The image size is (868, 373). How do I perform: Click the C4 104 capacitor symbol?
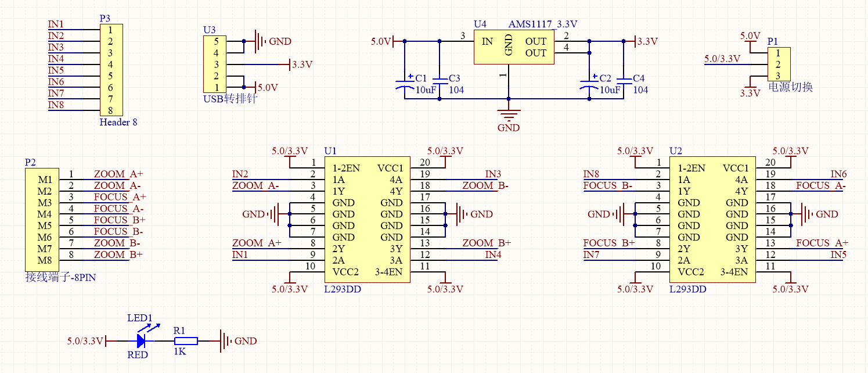tap(625, 81)
